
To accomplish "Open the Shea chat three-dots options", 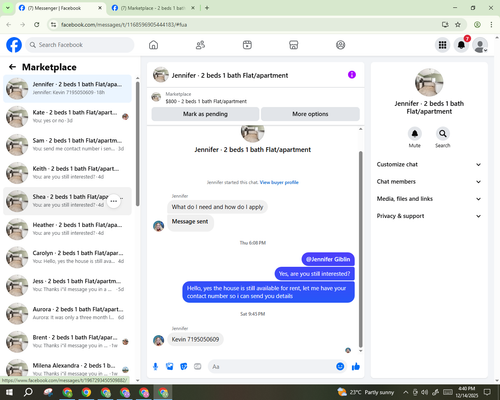I will [x=114, y=201].
